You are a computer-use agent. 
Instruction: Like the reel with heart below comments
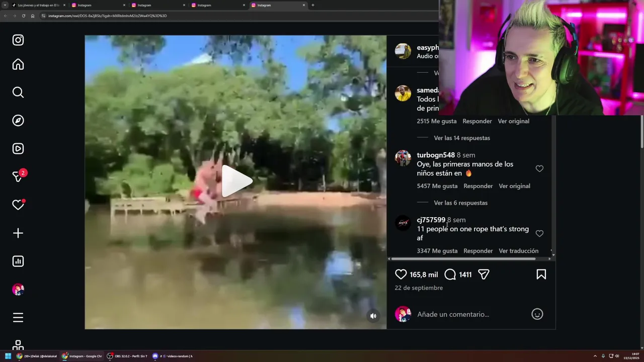pyautogui.click(x=400, y=274)
